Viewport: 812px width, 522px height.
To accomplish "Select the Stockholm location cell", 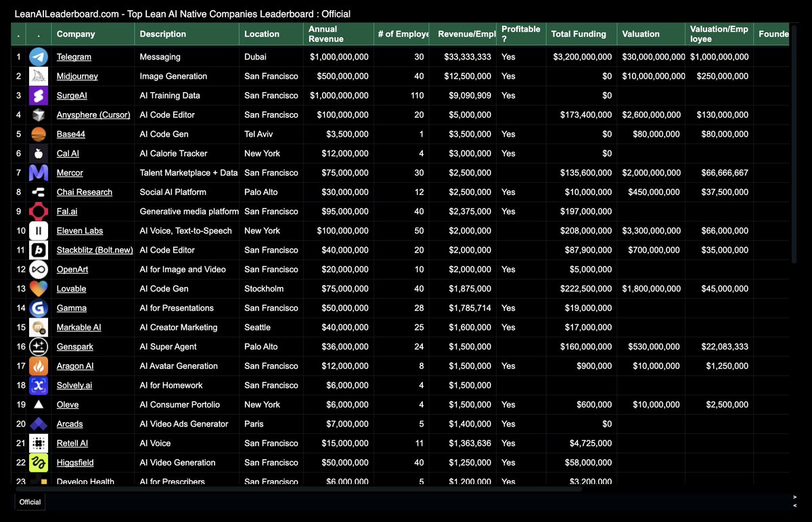I will pos(271,288).
